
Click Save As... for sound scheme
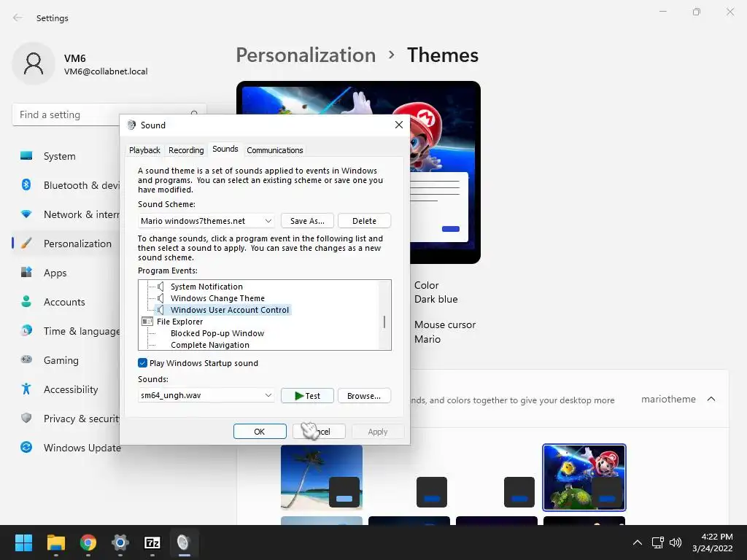click(x=307, y=221)
